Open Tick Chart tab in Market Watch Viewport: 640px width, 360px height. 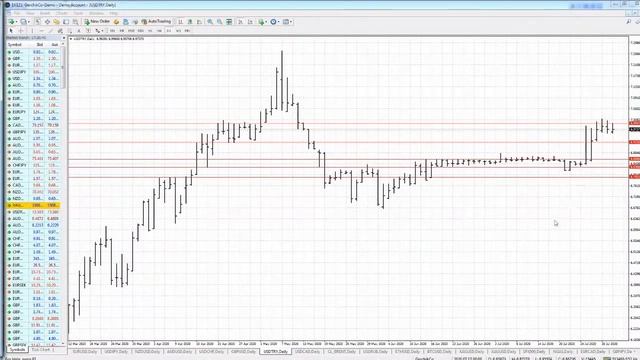(43, 350)
